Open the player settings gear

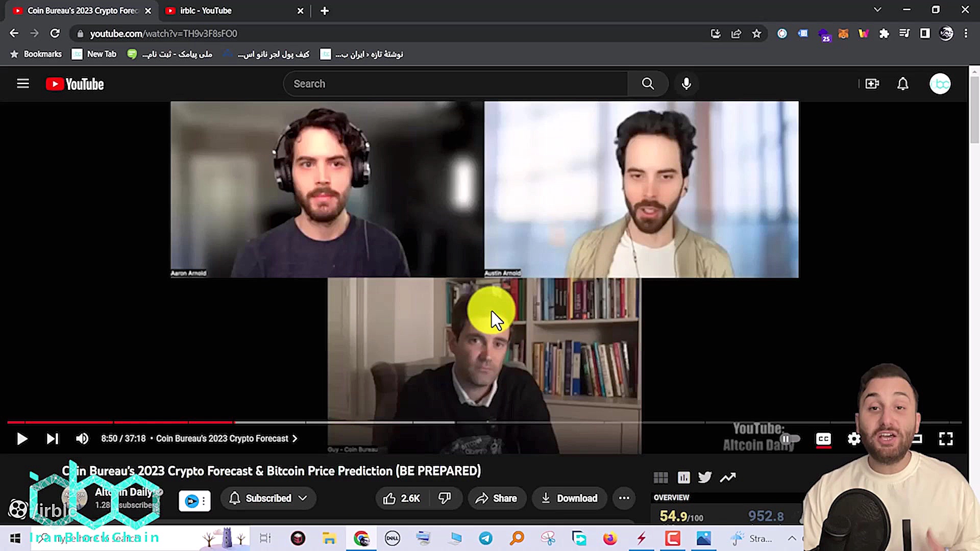pos(853,439)
